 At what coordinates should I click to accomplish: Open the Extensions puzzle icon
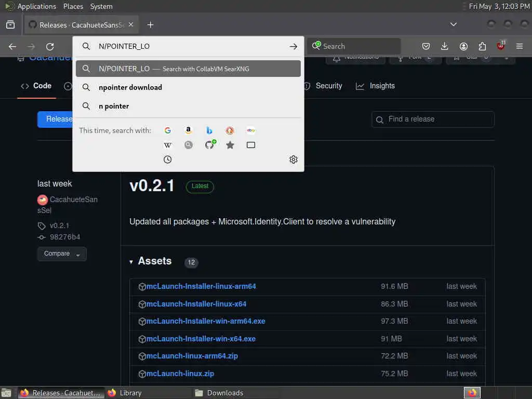tap(482, 46)
